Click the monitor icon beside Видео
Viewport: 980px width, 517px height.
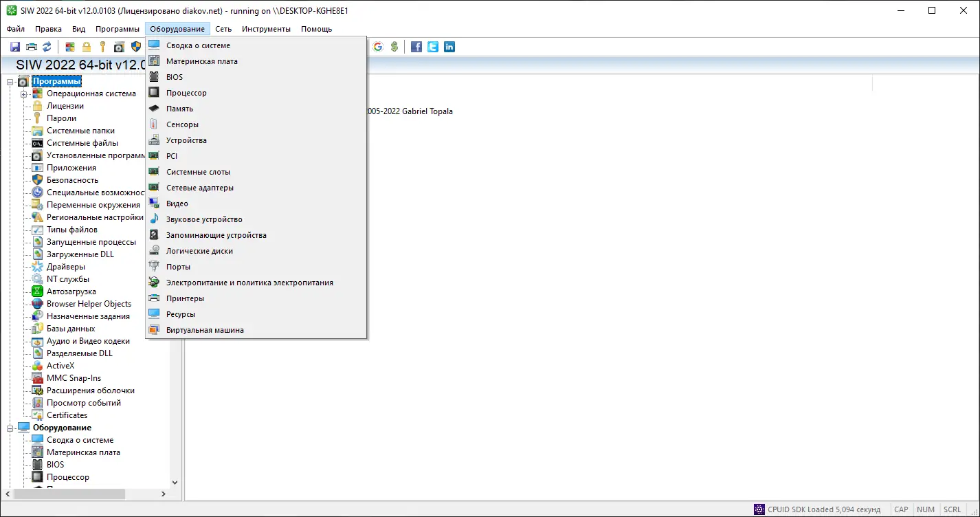154,203
